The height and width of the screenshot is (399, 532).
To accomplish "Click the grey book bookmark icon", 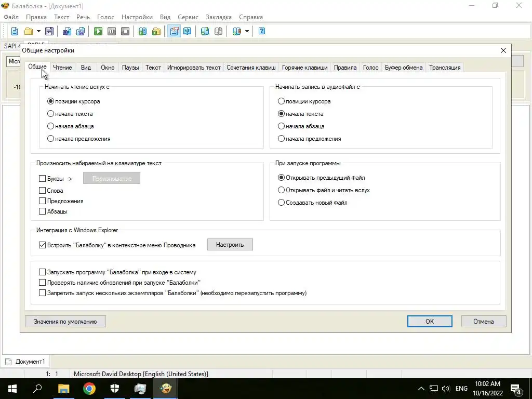I will 219,31.
